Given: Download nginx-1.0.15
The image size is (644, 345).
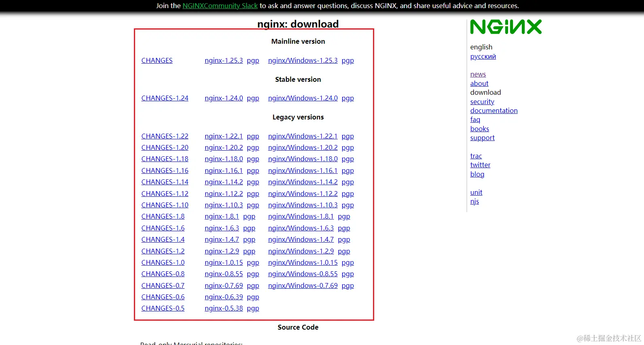Looking at the screenshot, I should [x=224, y=262].
